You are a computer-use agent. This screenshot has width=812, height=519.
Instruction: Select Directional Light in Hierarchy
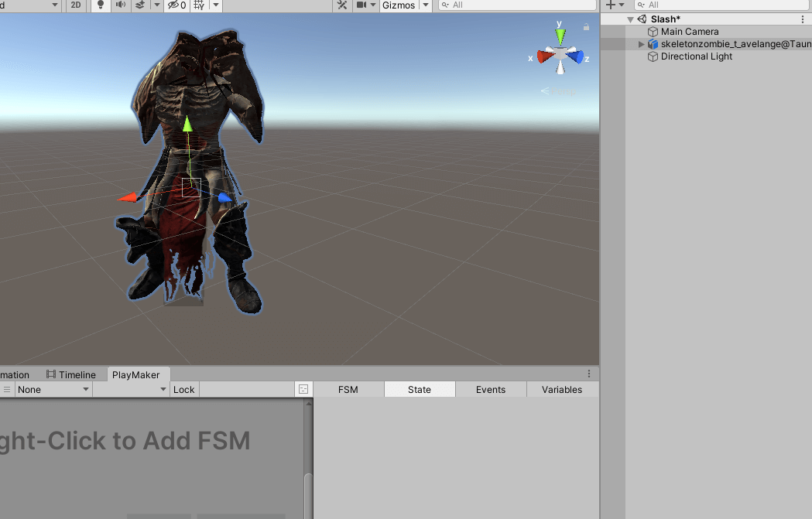coord(696,56)
